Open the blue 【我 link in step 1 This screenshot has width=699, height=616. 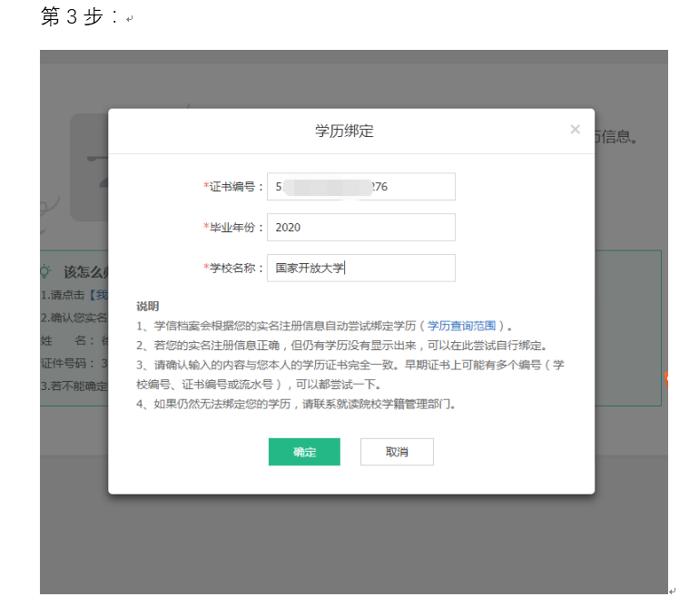[x=96, y=296]
